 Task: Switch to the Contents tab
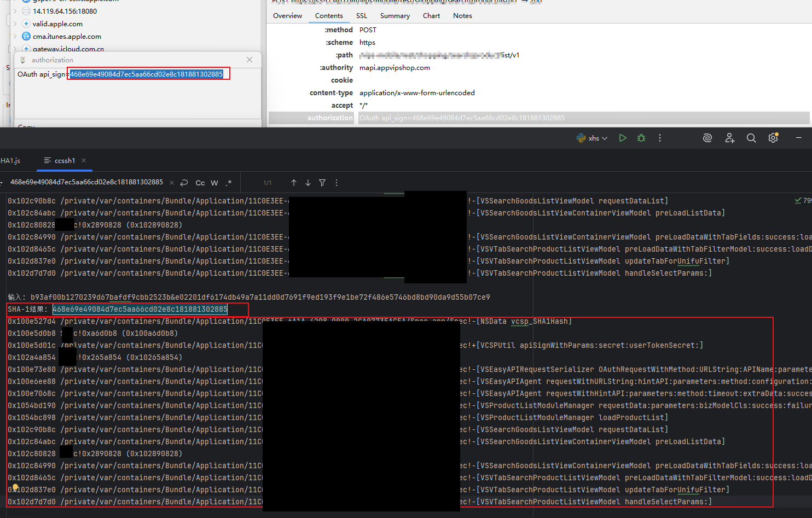[329, 16]
